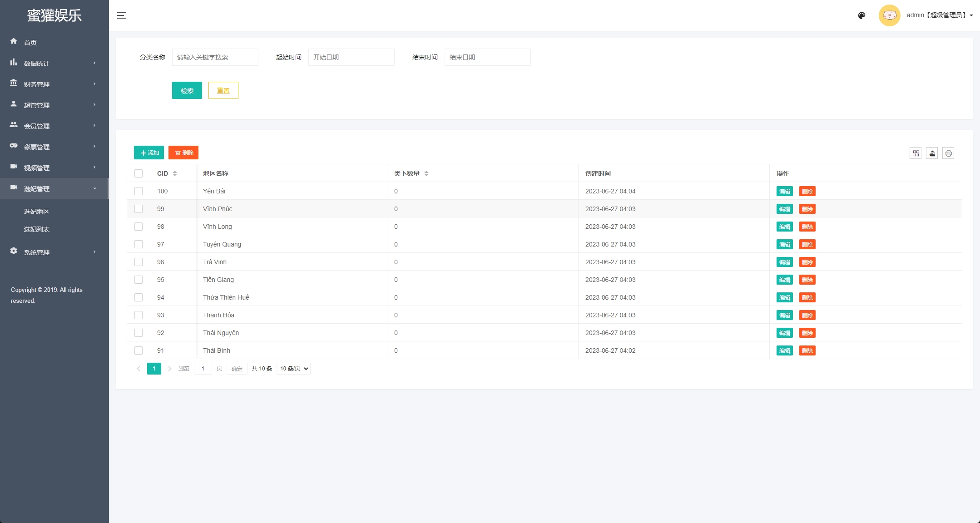Screen dimensions: 980x523
Task: Go to the next pagination page
Action: click(x=169, y=369)
